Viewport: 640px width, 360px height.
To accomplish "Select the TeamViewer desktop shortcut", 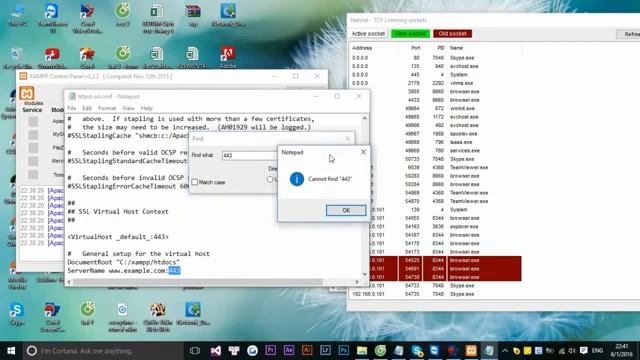I will [x=52, y=17].
